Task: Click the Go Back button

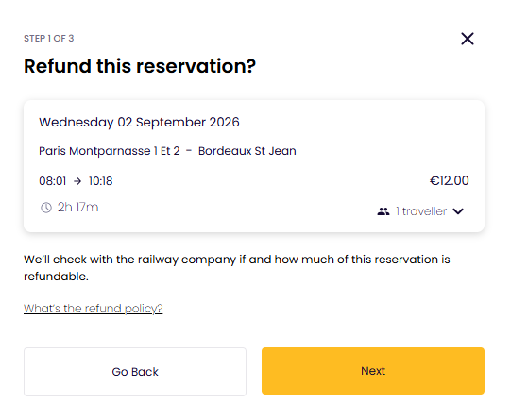Action: click(x=135, y=372)
